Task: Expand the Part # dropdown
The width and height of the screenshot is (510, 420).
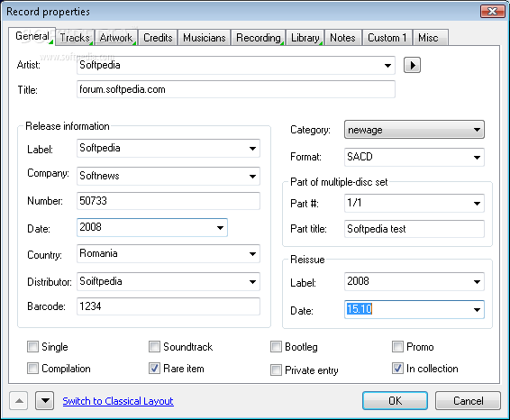Action: 477,204
